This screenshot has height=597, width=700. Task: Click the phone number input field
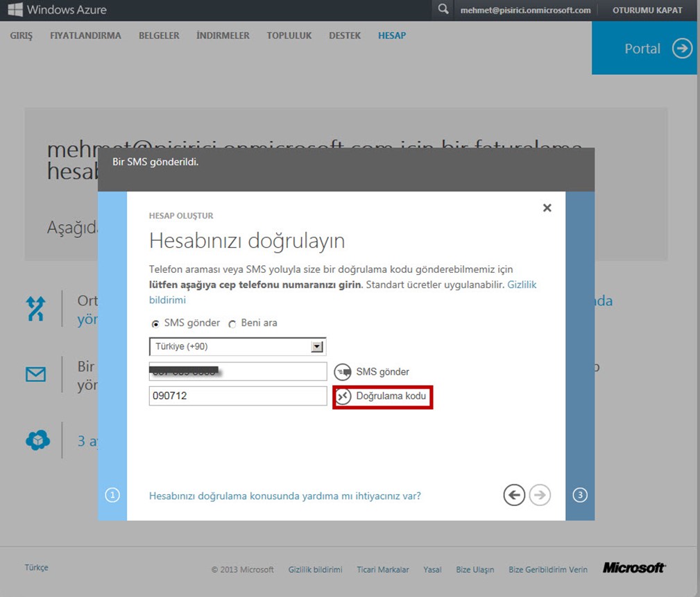click(237, 371)
